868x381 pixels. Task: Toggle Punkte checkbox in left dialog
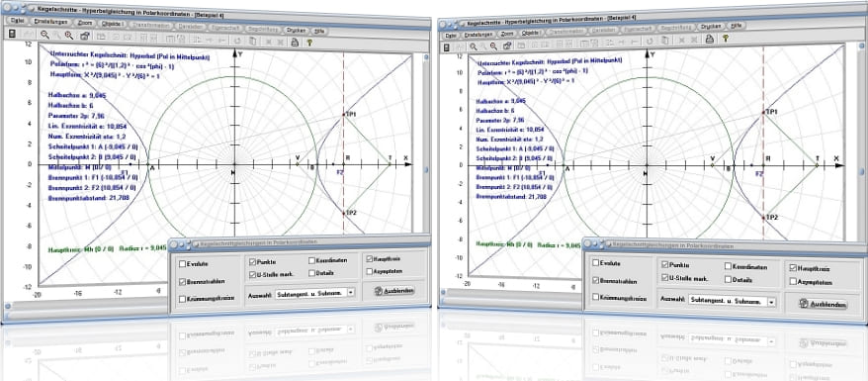click(252, 261)
